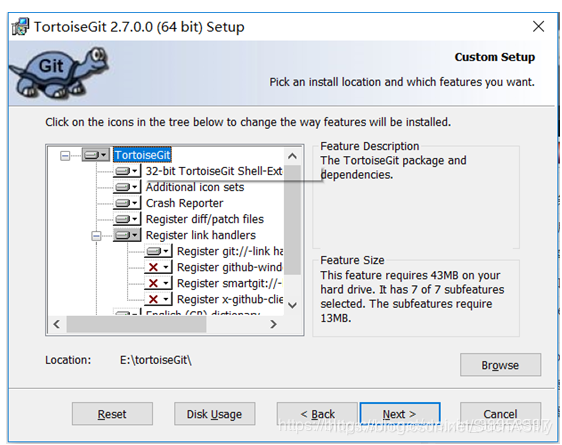The height and width of the screenshot is (445, 562).
Task: Click the feature tree vertical scrollbar thumb
Action: (x=292, y=220)
